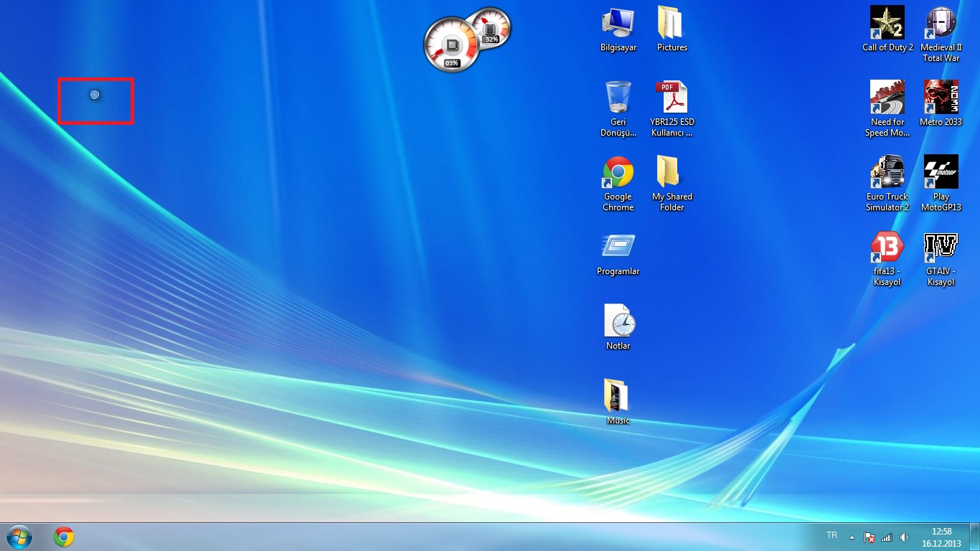Select the GTAIV - Kısayol shortcut
Screen dimensions: 980x551
pos(941,260)
